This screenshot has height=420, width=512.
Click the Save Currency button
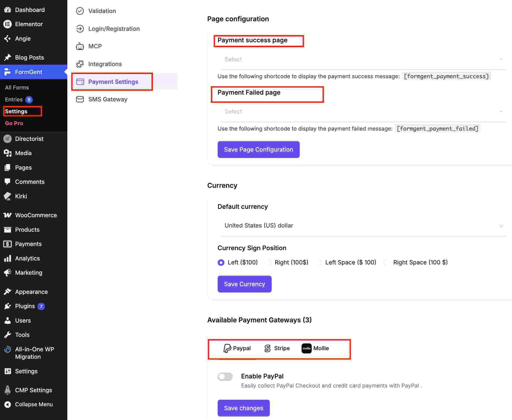point(245,284)
